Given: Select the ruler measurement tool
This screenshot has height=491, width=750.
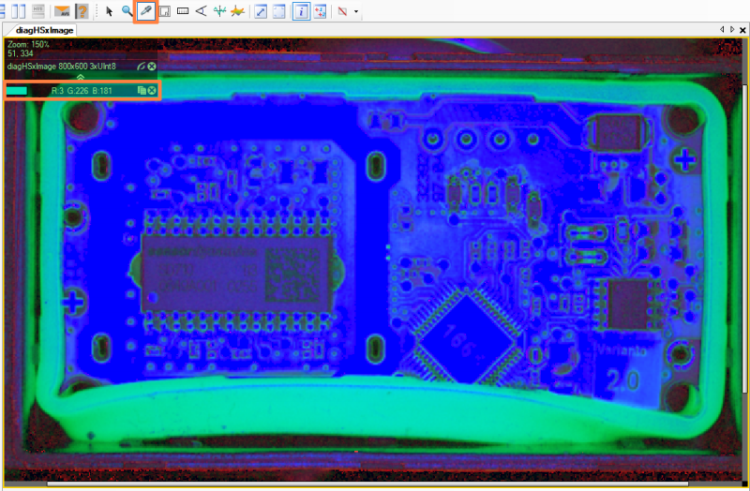Looking at the screenshot, I should point(183,12).
